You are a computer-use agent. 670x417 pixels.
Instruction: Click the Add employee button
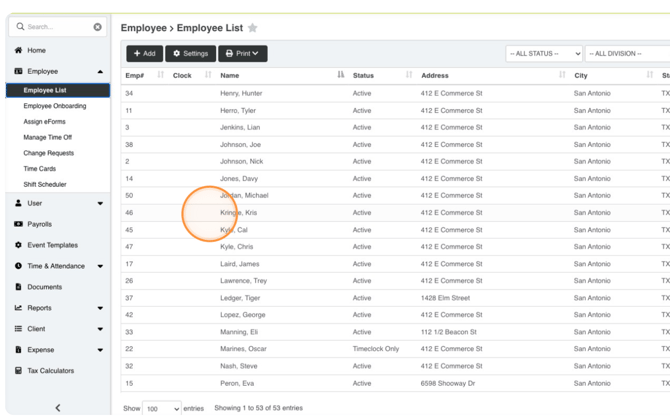tap(144, 53)
